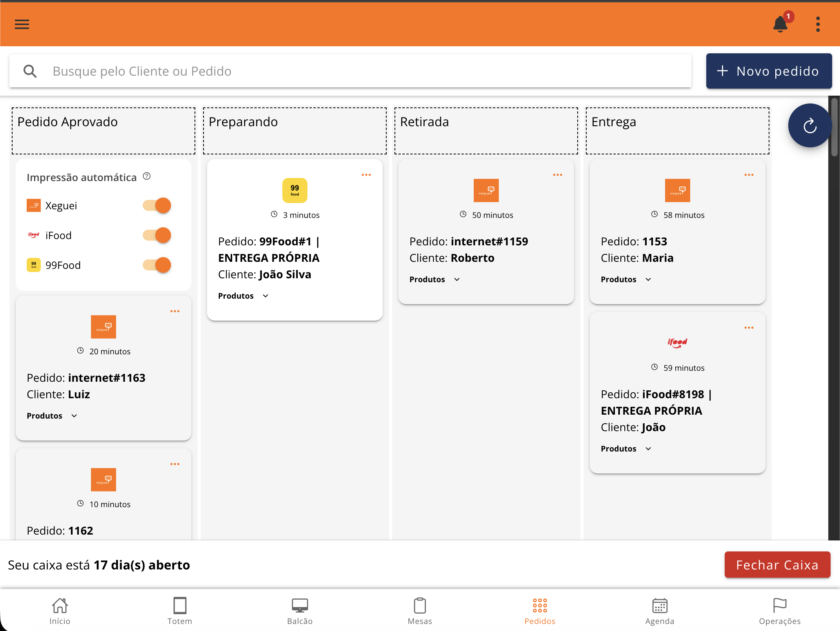Screen dimensions: 840x631
Task: Open the notifications bell
Action: coord(780,24)
